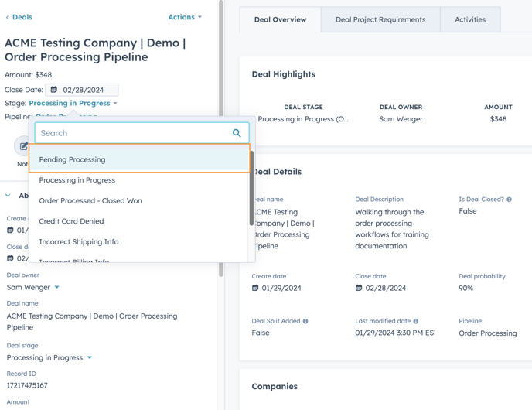This screenshot has height=410, width=532.
Task: Open the Deal owner Sam Wenger dropdown
Action: pos(33,287)
